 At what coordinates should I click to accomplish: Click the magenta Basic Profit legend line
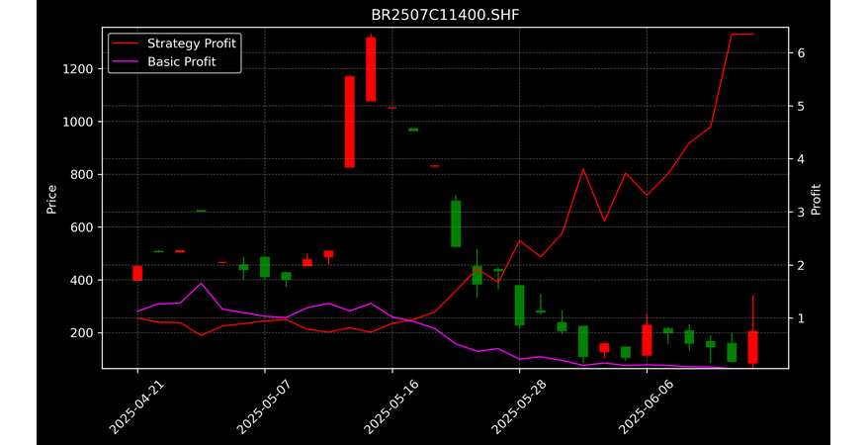click(x=125, y=62)
